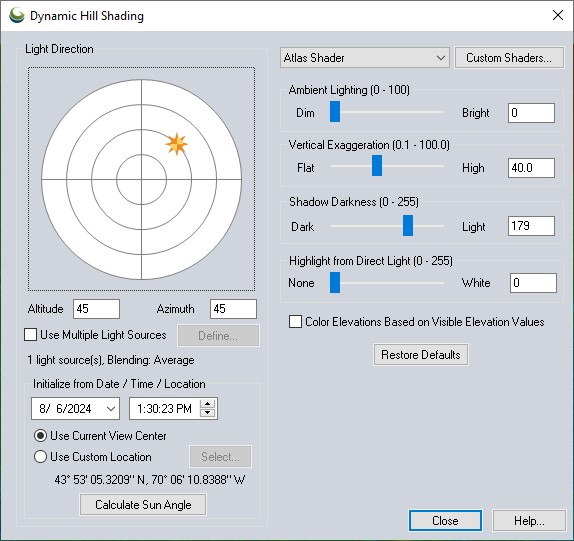Click the Altitude input field
The image size is (574, 541).
pyautogui.click(x=96, y=309)
